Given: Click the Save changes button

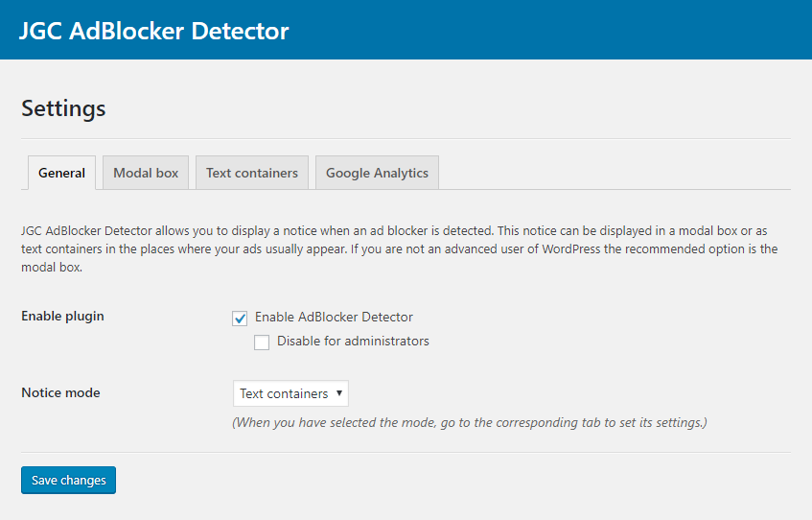Looking at the screenshot, I should (x=68, y=480).
